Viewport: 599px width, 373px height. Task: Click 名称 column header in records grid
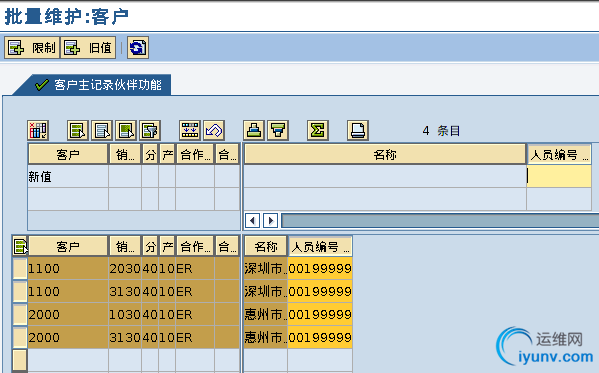pos(266,247)
